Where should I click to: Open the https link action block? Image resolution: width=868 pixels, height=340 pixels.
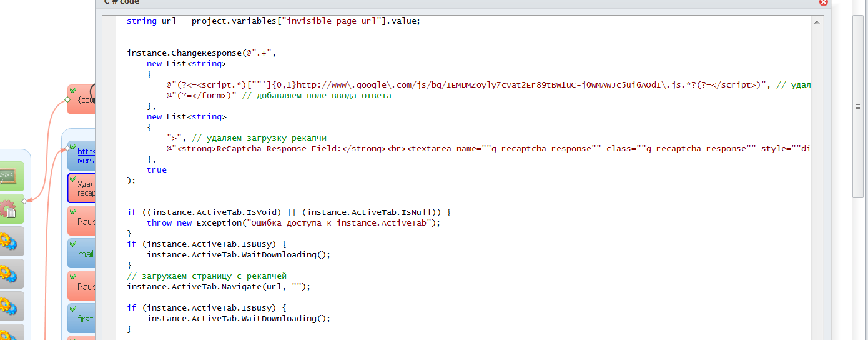tap(81, 156)
